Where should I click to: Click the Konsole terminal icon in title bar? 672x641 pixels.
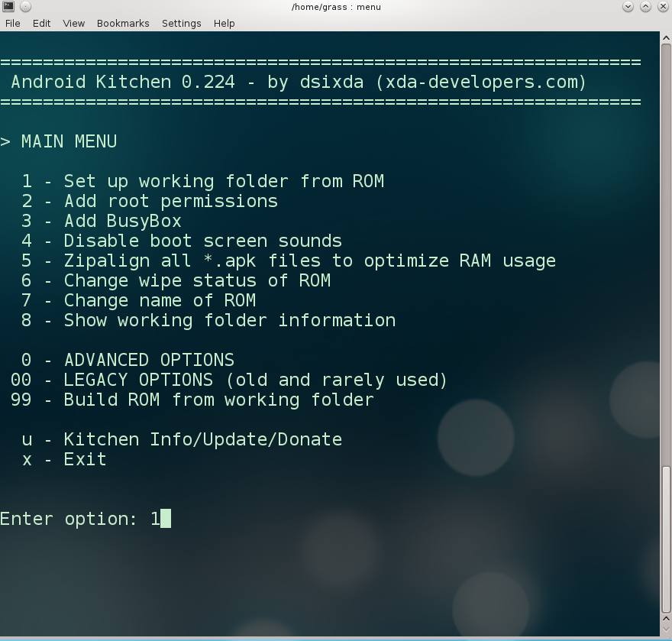coord(8,7)
